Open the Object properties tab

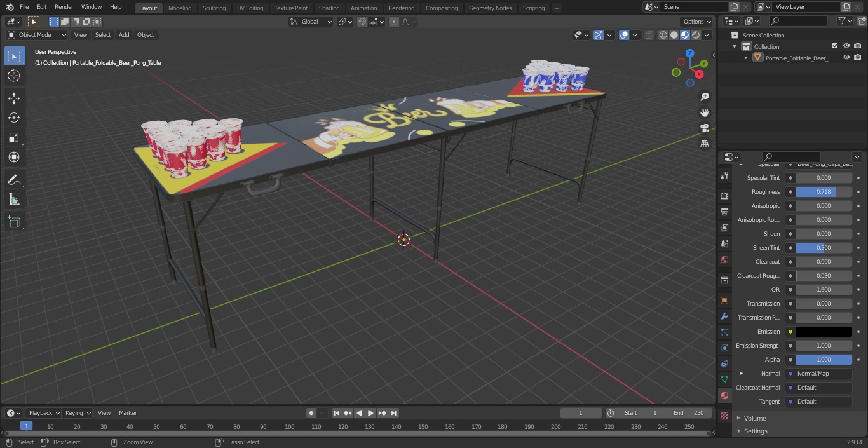click(x=724, y=300)
